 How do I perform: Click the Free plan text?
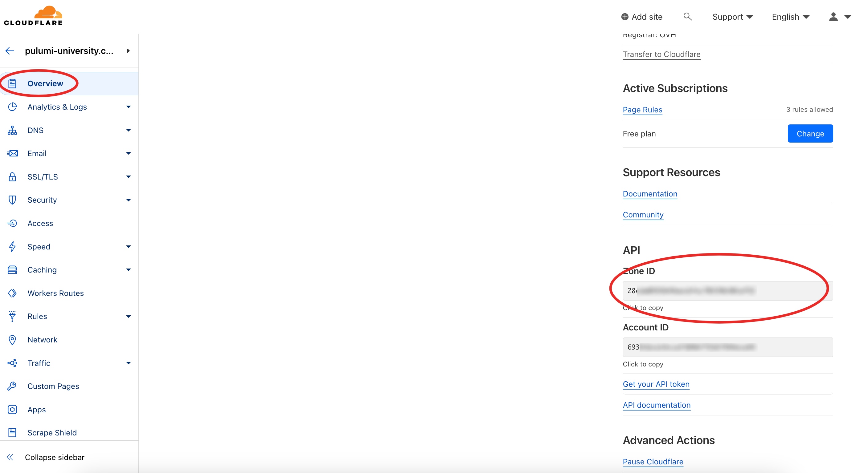pos(639,134)
